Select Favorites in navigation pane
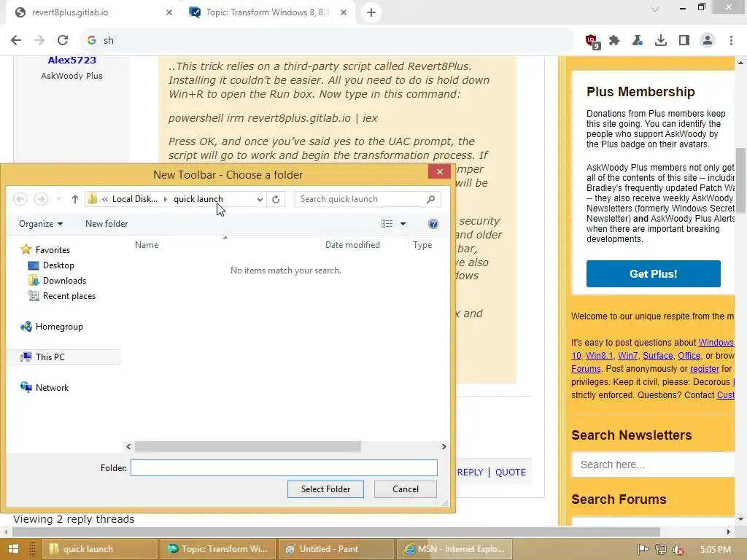This screenshot has width=747, height=560. coord(45,249)
